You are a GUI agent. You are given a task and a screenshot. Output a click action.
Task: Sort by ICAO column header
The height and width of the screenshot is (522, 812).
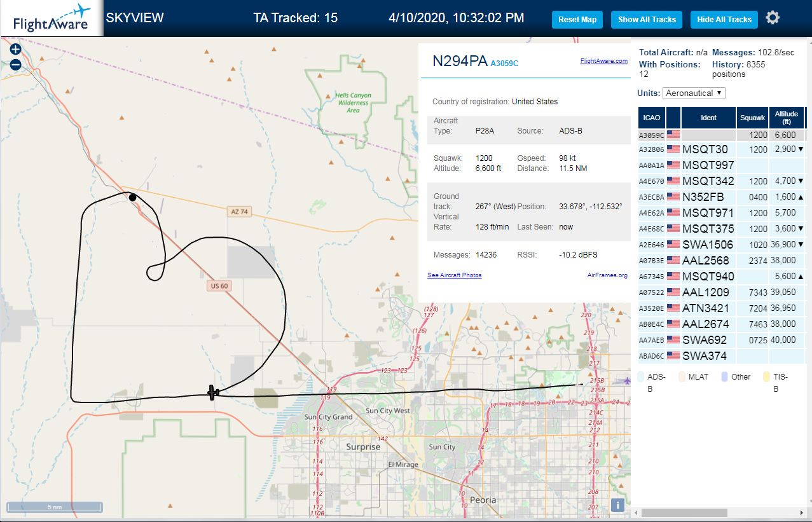pyautogui.click(x=652, y=118)
